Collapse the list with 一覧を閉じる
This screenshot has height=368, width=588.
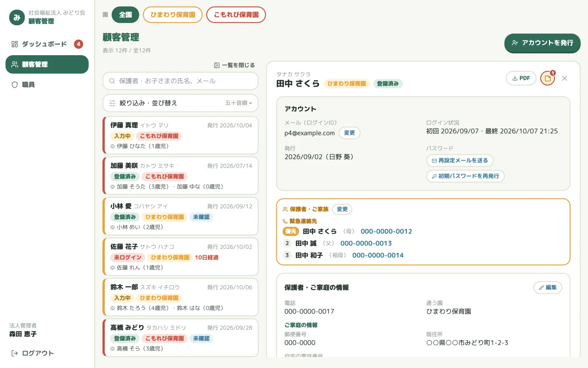coord(234,65)
